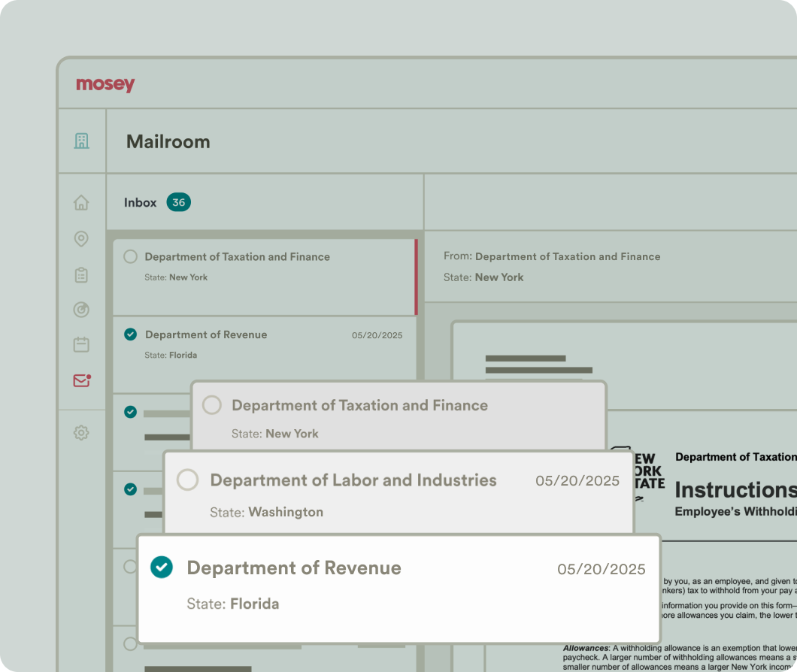
Task: Click the Mailroom page title
Action: click(x=168, y=141)
